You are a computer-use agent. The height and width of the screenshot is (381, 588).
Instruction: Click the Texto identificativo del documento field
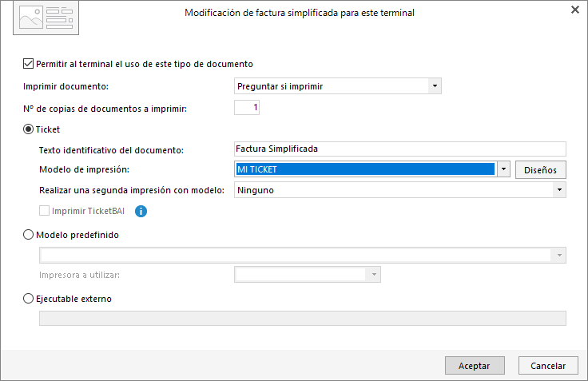tap(400, 149)
